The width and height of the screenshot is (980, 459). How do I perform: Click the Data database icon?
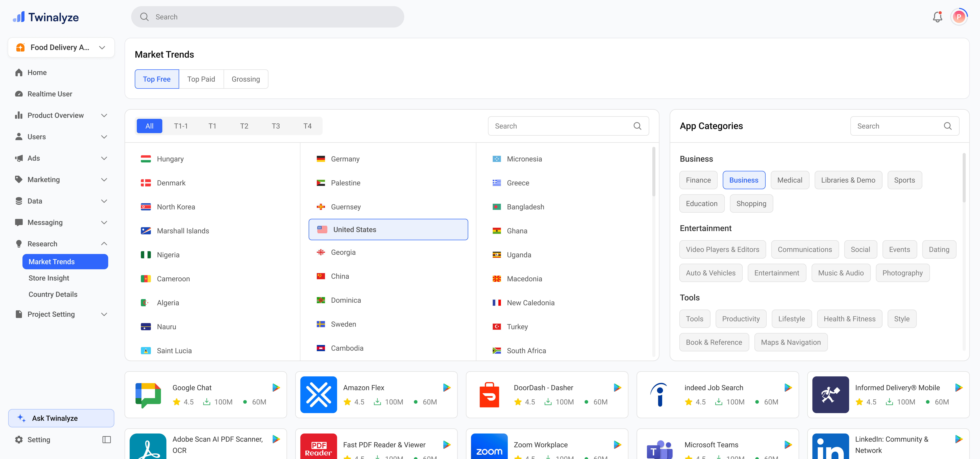(x=19, y=201)
